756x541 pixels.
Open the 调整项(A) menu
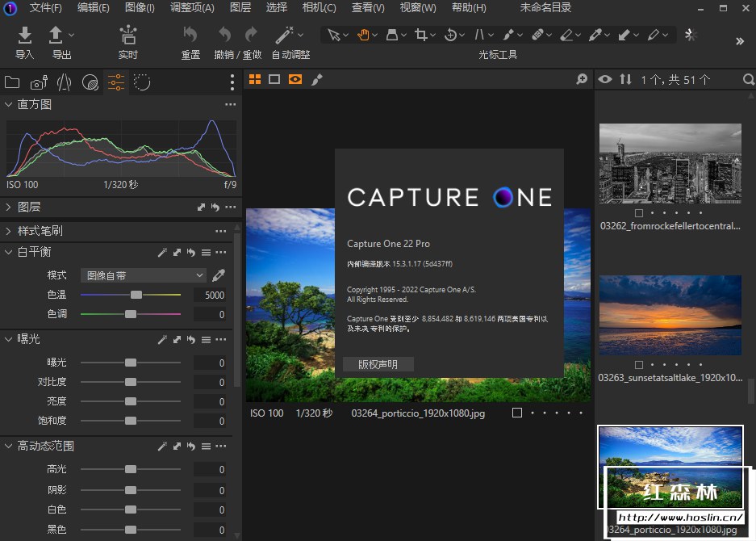(192, 8)
